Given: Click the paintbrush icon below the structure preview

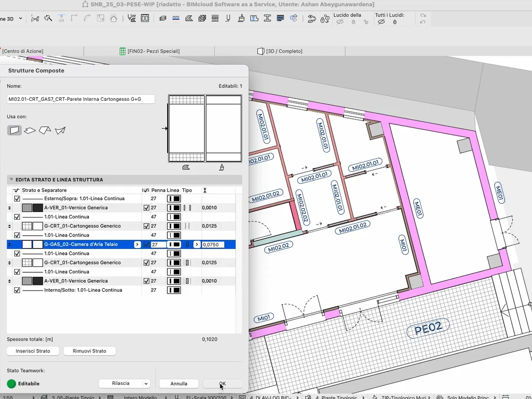Looking at the screenshot, I should click(222, 168).
